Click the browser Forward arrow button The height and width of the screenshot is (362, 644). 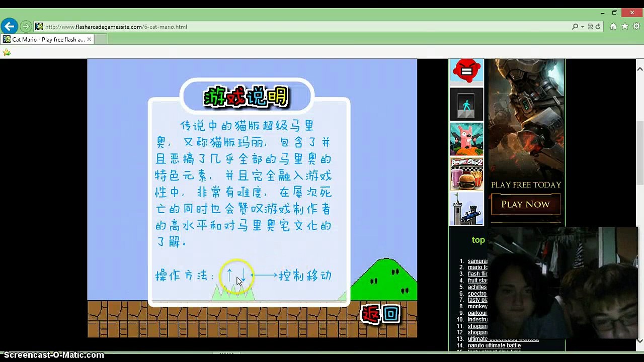click(x=26, y=27)
